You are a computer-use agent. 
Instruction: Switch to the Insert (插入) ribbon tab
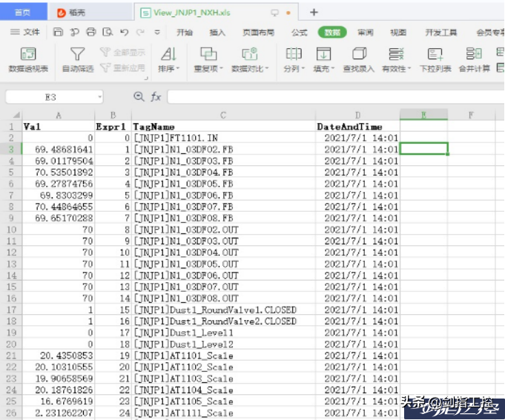pos(217,33)
